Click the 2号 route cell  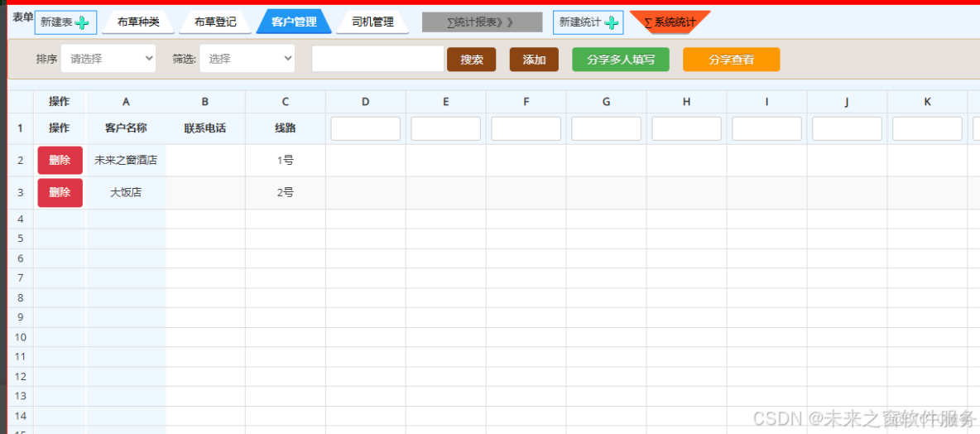click(x=285, y=193)
